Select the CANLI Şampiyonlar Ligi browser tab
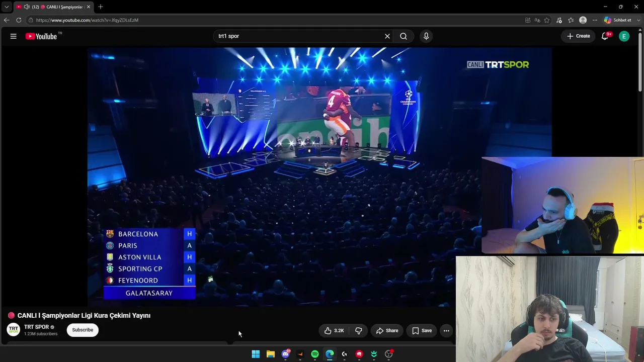Image resolution: width=644 pixels, height=362 pixels. tap(54, 7)
